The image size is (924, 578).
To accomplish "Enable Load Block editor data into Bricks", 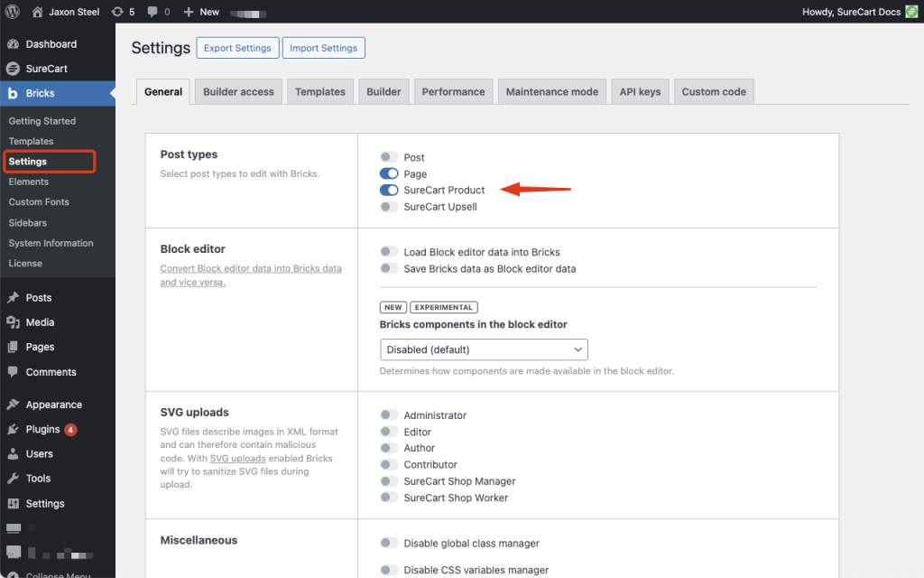I will [389, 252].
